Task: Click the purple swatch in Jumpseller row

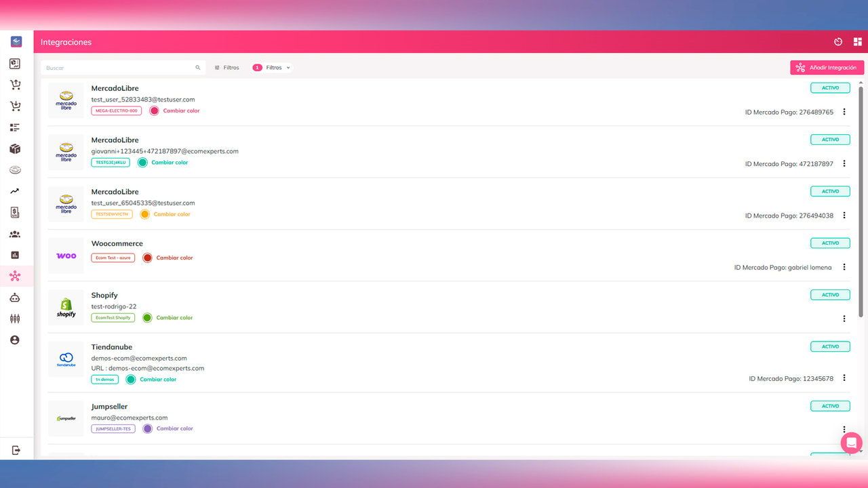Action: click(147, 428)
